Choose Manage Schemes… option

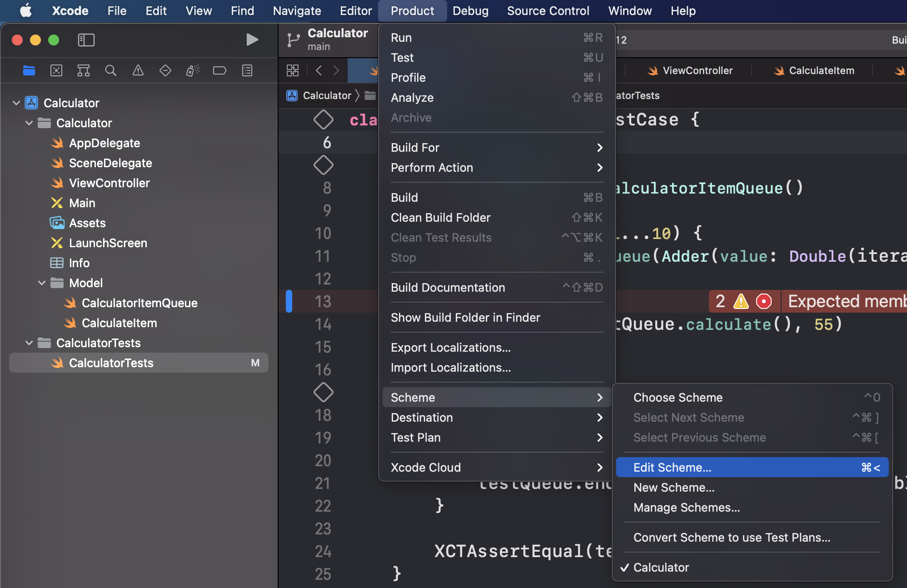tap(752, 508)
